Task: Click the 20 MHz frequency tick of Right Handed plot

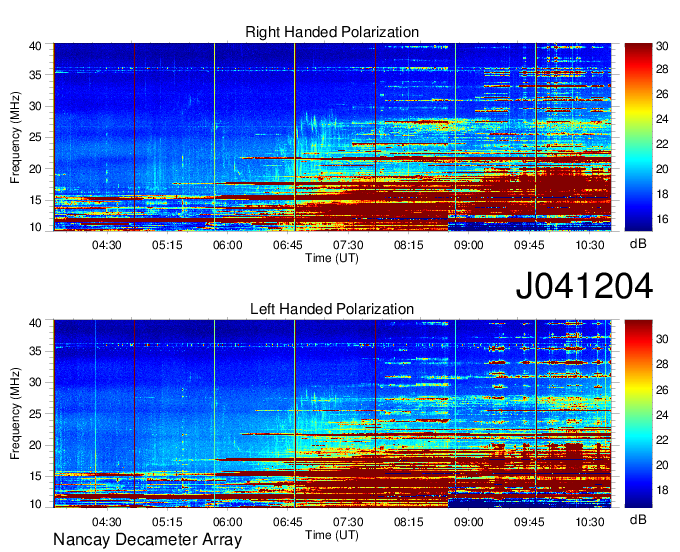Action: point(35,169)
